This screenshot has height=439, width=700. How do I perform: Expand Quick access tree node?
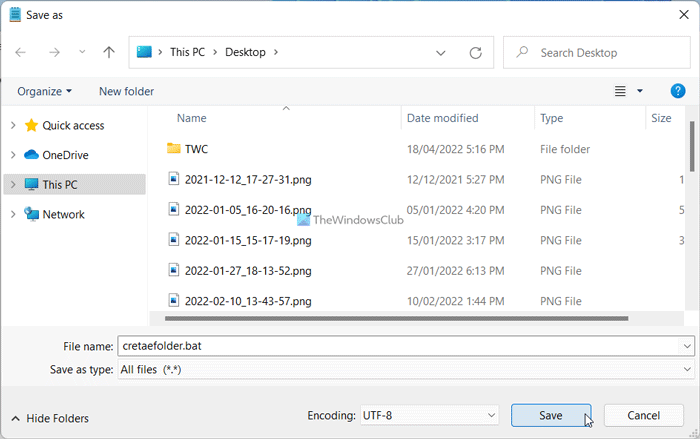(13, 125)
